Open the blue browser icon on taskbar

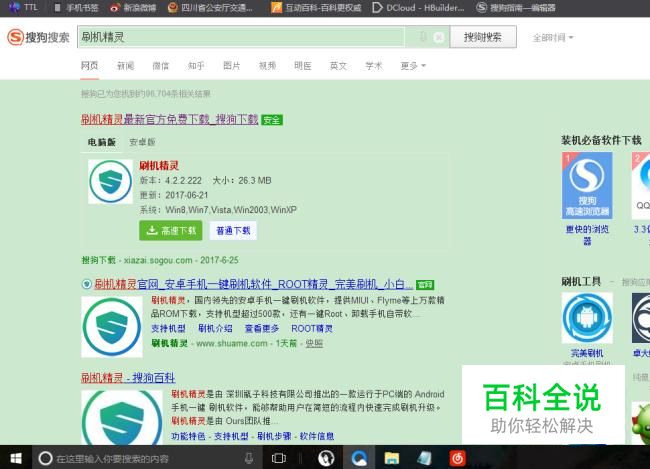[x=359, y=458]
